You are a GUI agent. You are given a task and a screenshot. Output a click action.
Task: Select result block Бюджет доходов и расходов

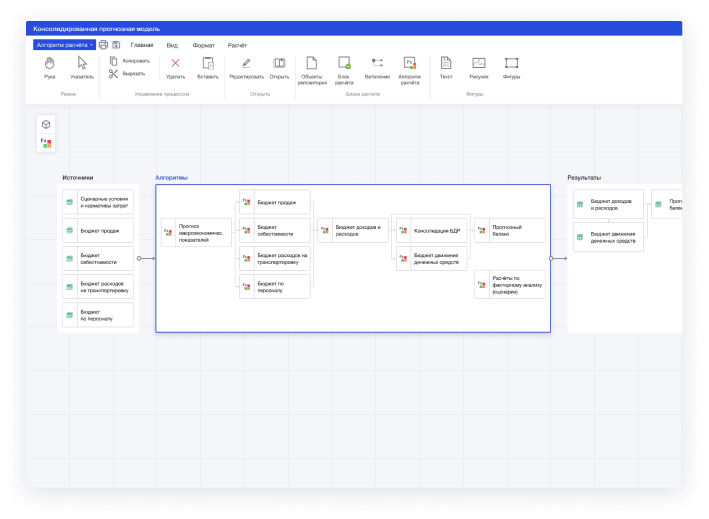click(x=608, y=204)
